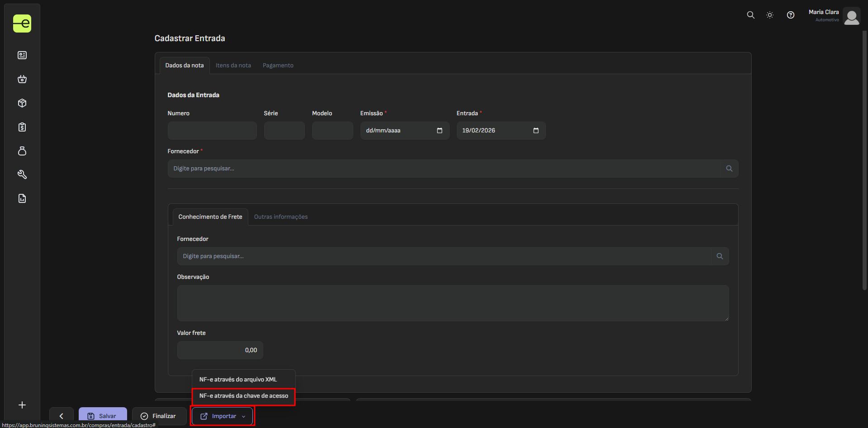Viewport: 868px width, 428px height.
Task: Toggle the light/dark theme sun icon
Action: [x=770, y=15]
